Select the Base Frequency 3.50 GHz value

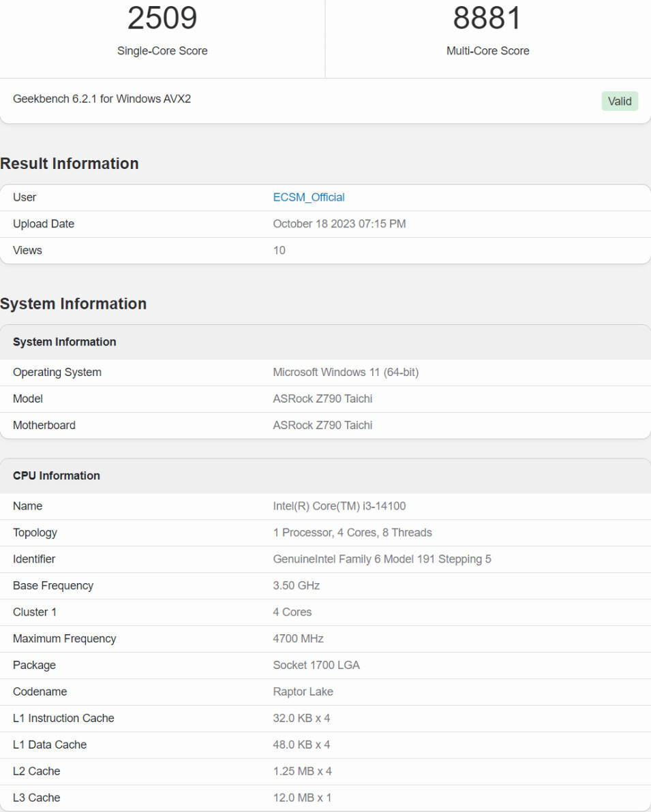click(x=295, y=585)
